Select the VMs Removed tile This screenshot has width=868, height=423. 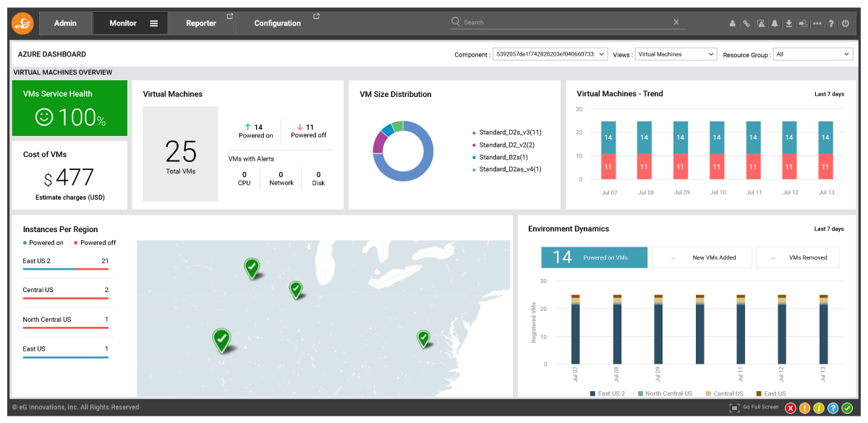[799, 257]
